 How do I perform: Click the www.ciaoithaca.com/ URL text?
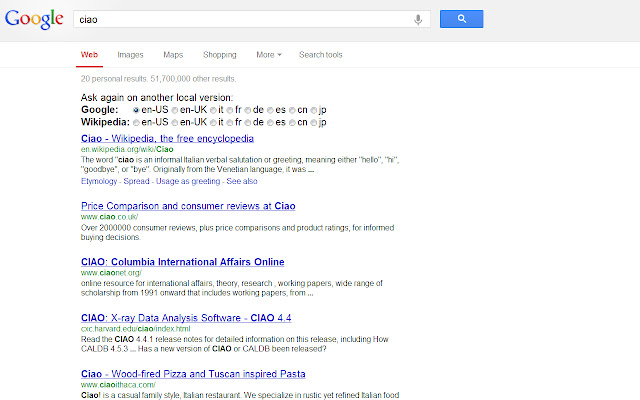point(118,385)
